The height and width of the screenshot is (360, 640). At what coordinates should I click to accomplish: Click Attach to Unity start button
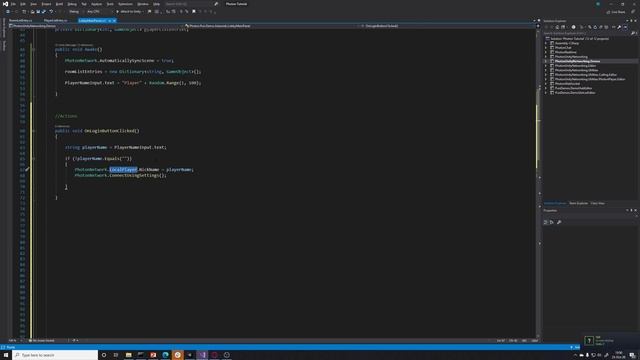coord(129,11)
